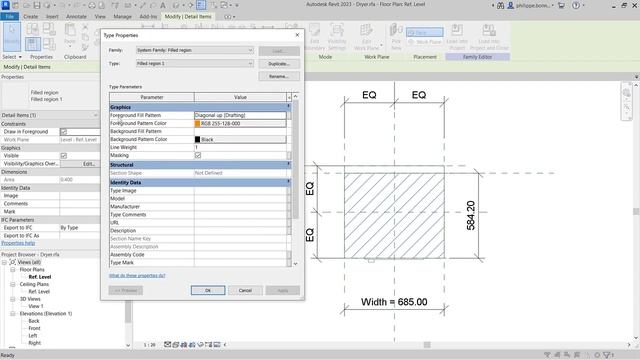640x360 pixels.
Task: Open the Properties help link
Action: pyautogui.click(x=18, y=243)
